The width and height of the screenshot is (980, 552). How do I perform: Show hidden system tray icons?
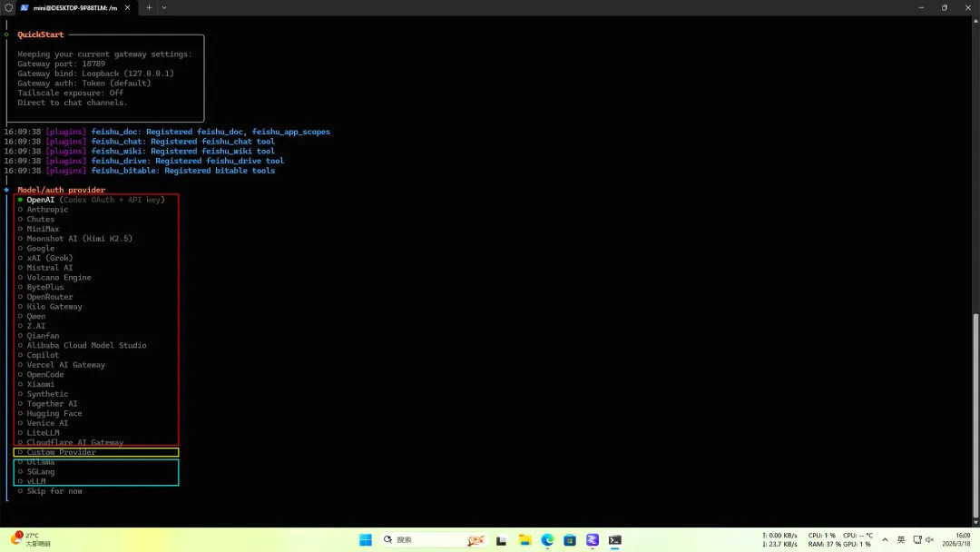tap(885, 539)
